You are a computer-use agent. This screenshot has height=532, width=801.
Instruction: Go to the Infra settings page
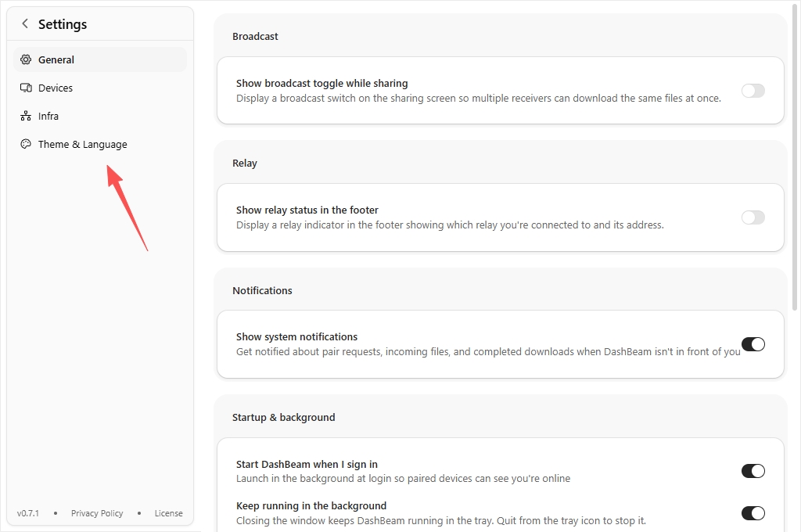pyautogui.click(x=100, y=116)
